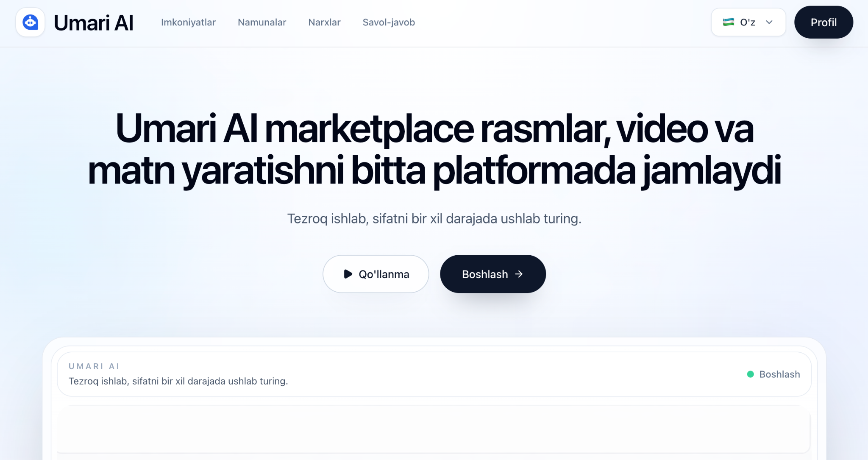
Task: Click the Uzbekistan flag icon
Action: (728, 22)
